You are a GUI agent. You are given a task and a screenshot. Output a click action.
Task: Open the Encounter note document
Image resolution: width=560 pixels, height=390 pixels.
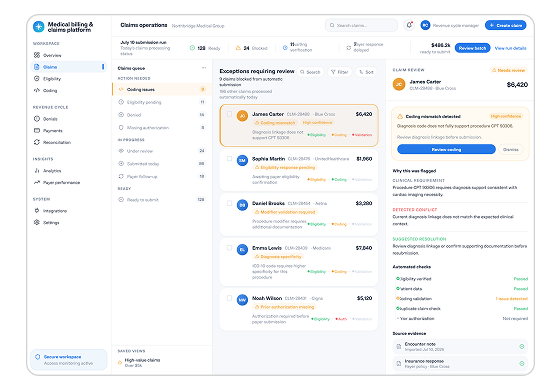pyautogui.click(x=460, y=346)
